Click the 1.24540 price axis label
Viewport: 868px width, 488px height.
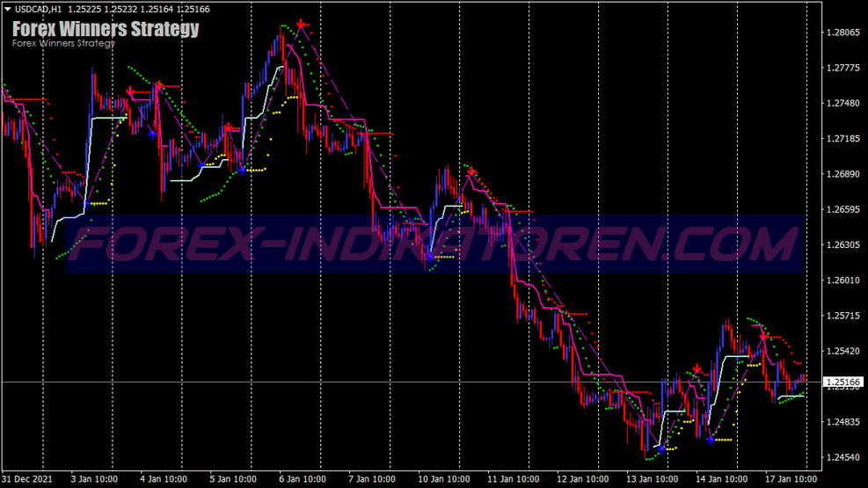(842, 457)
